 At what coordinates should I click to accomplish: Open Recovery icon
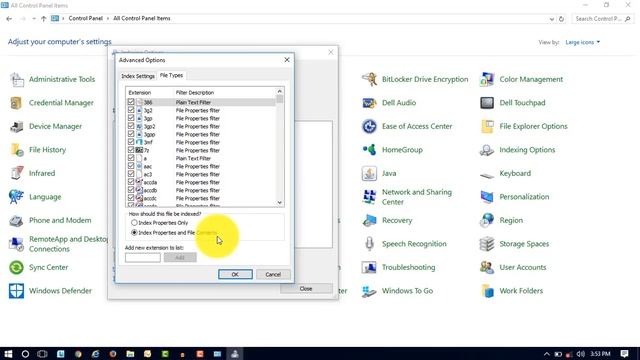[369, 220]
